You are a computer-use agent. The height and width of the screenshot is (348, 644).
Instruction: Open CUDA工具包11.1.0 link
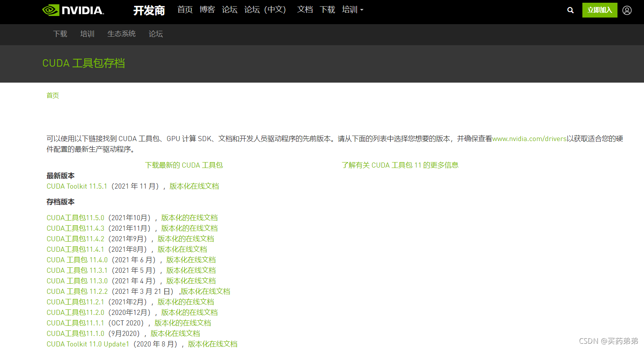[x=75, y=334]
